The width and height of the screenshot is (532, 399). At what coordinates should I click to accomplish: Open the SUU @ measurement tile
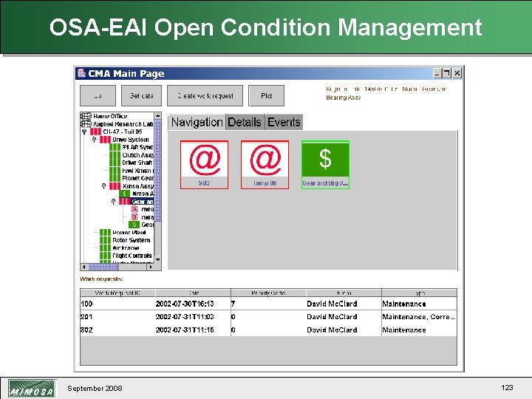204,165
